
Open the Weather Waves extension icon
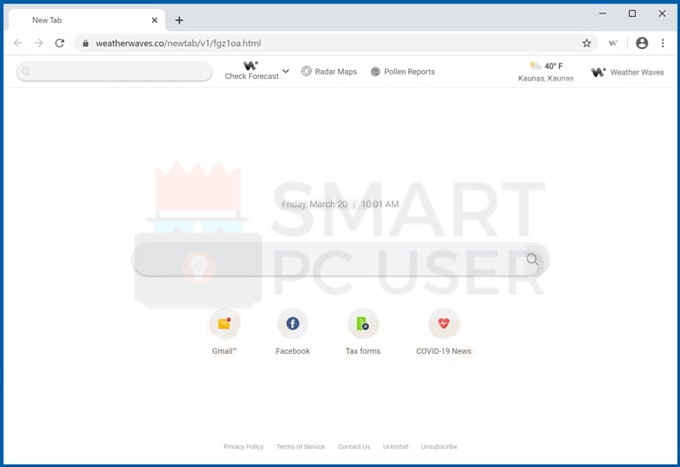[x=613, y=43]
